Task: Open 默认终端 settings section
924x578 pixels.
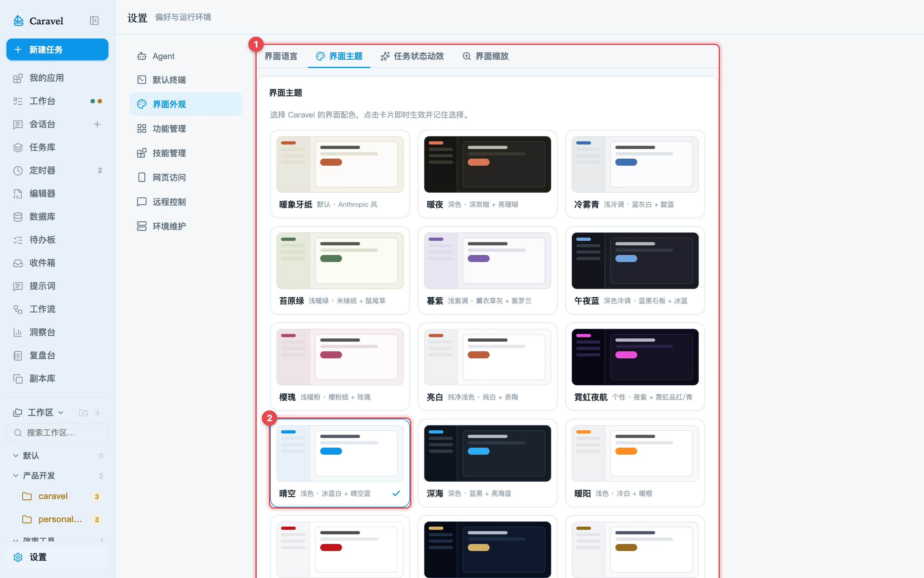Action: [x=186, y=80]
